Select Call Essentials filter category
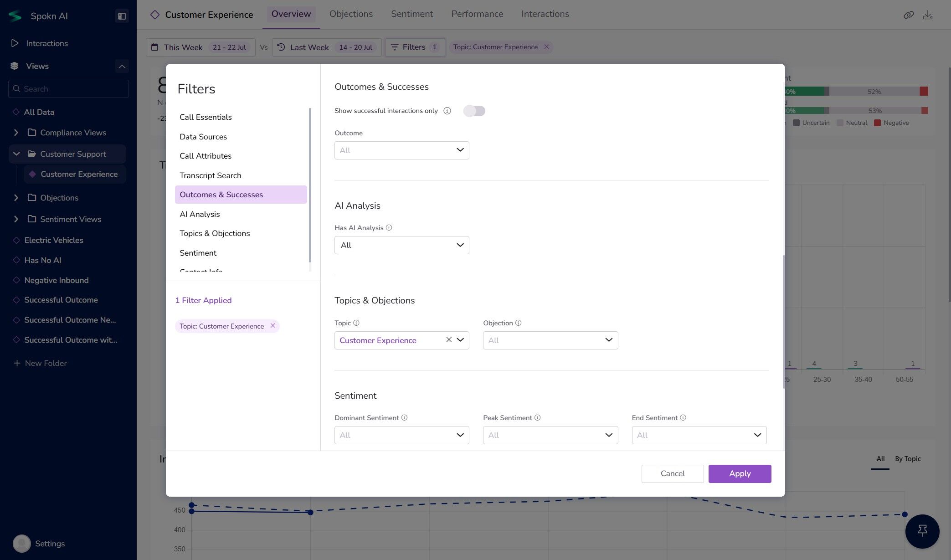 (206, 117)
